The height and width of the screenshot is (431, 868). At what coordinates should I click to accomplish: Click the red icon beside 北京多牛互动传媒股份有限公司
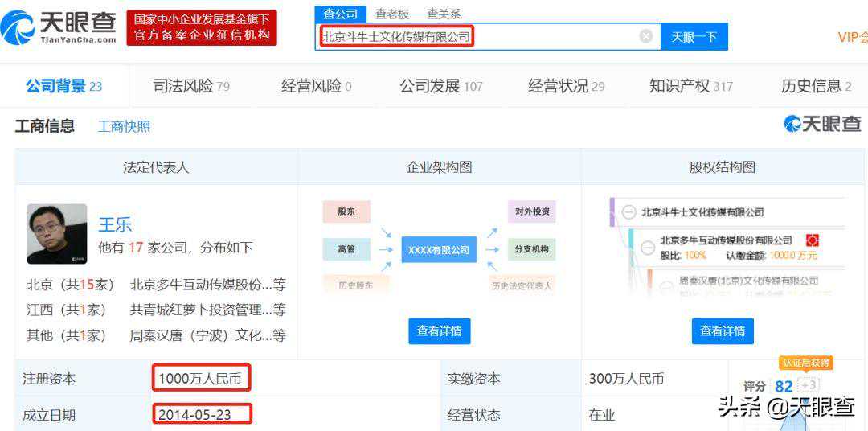point(812,240)
